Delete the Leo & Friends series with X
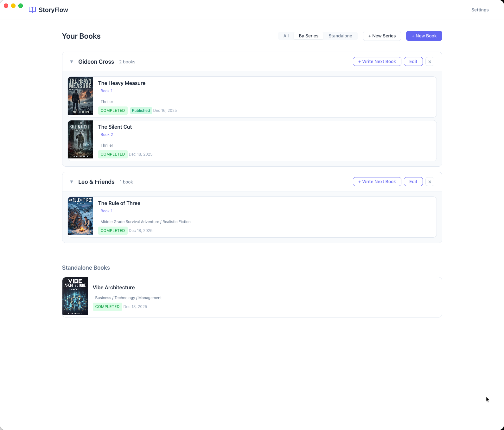Image resolution: width=504 pixels, height=430 pixels. [430, 182]
